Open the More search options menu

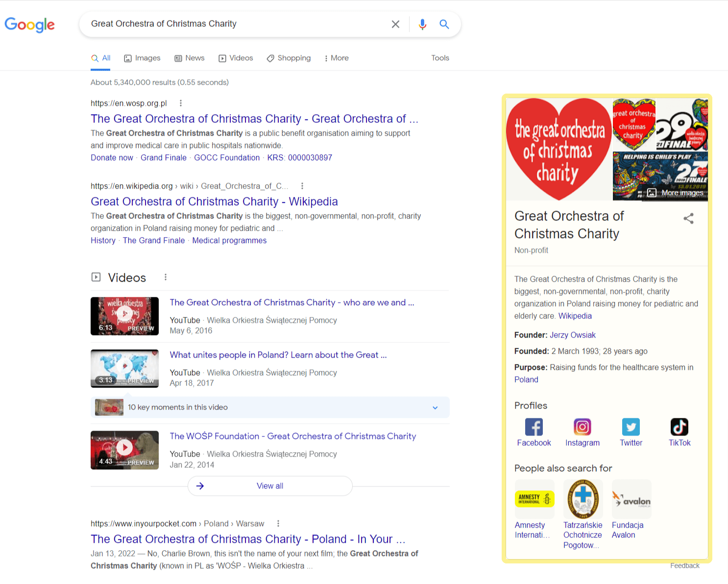click(x=336, y=58)
